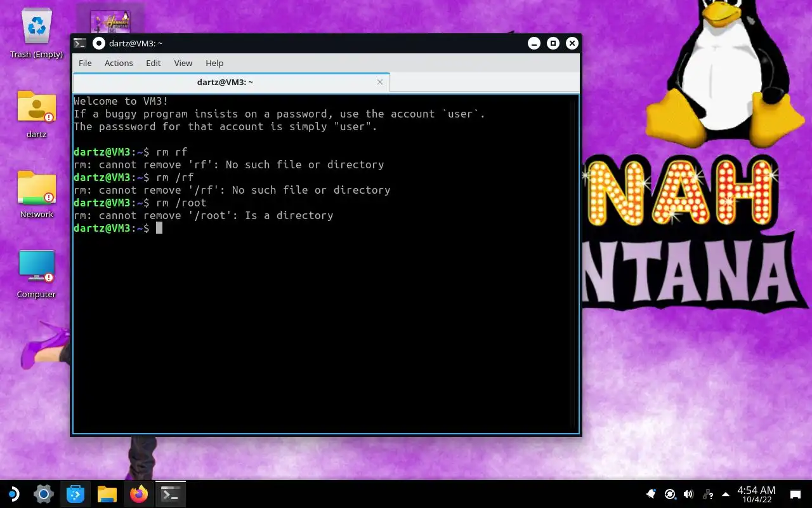The height and width of the screenshot is (508, 812).
Task: Expand hidden system tray icons arrow
Action: click(726, 494)
